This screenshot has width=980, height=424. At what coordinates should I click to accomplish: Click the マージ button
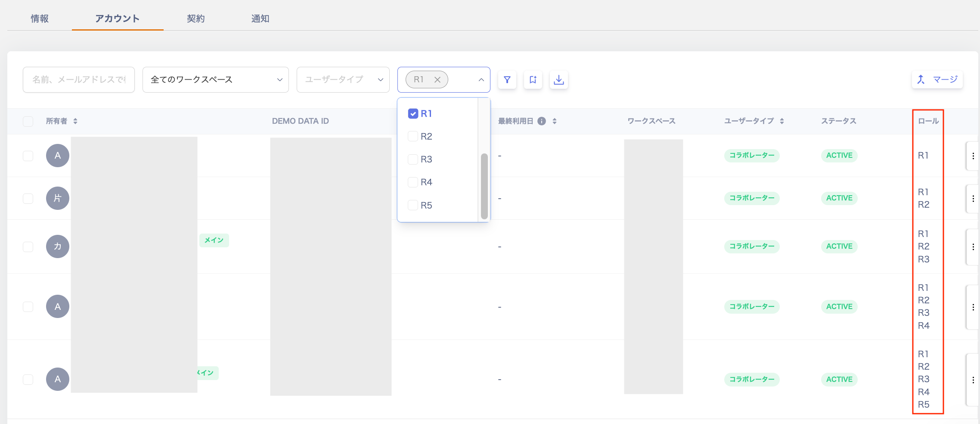(937, 79)
